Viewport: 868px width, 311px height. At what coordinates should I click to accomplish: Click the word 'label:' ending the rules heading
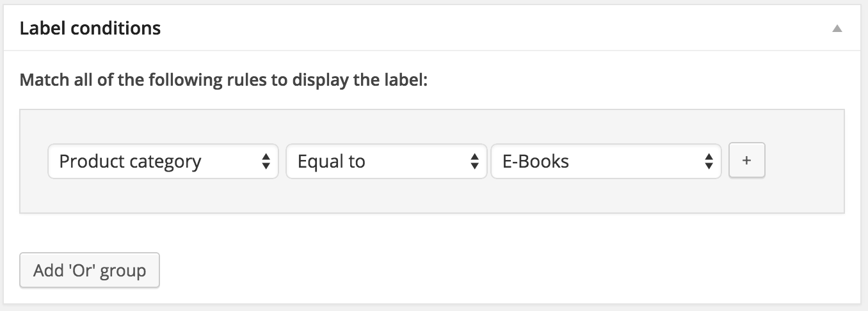(405, 81)
